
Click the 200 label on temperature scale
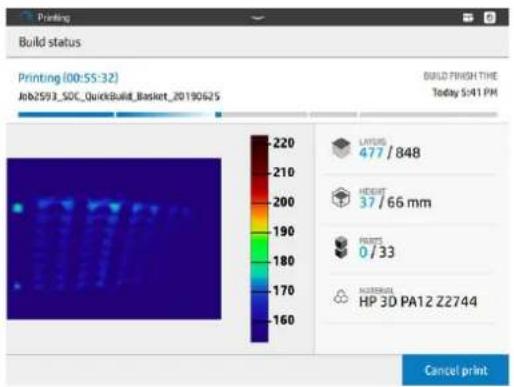coord(284,202)
